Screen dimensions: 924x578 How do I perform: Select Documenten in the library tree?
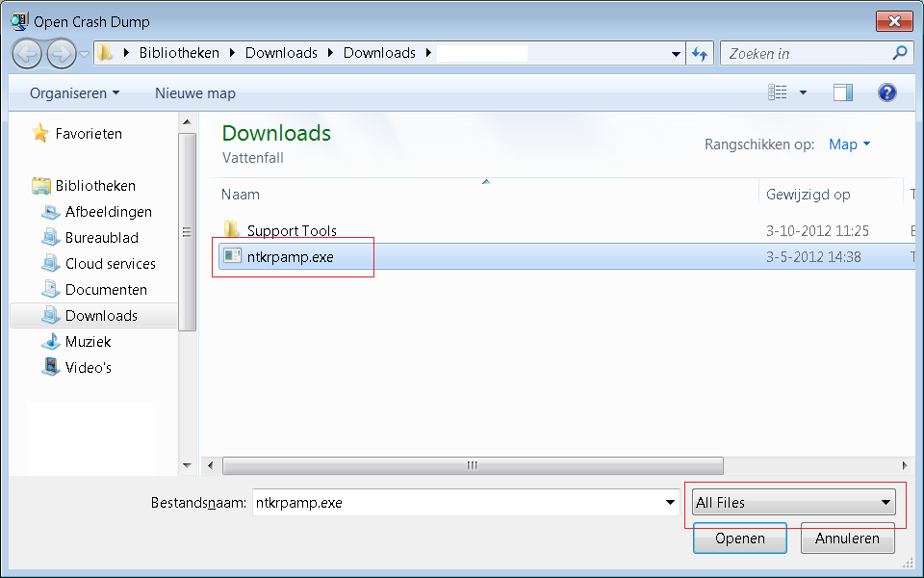point(106,289)
